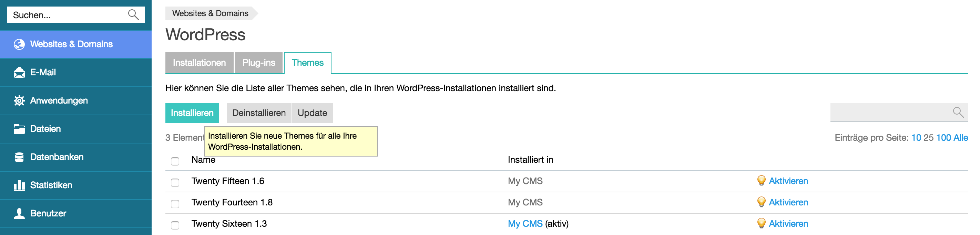
Task: Click My CMS in Twenty Fourteen row
Action: (525, 202)
